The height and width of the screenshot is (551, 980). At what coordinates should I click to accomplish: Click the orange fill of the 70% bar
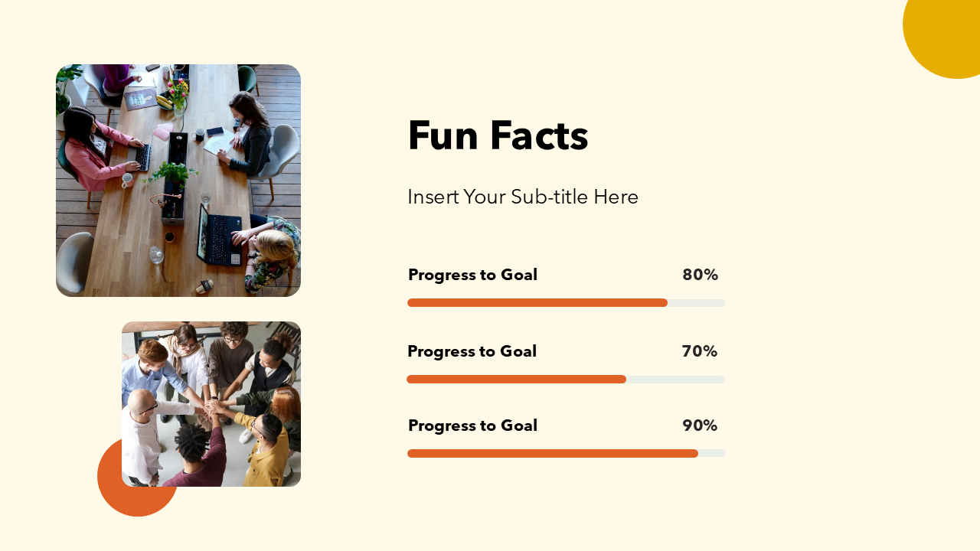[517, 380]
